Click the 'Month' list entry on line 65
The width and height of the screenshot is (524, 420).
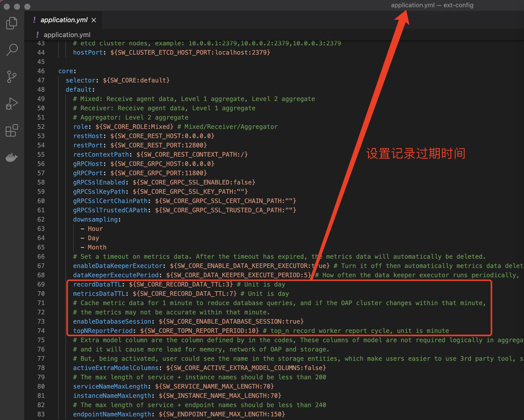[97, 247]
